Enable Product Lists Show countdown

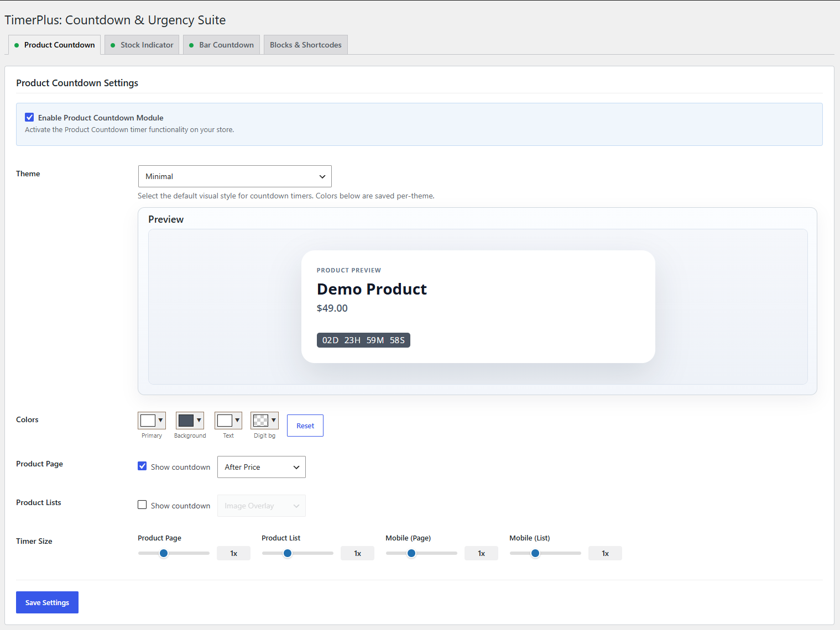coord(142,505)
